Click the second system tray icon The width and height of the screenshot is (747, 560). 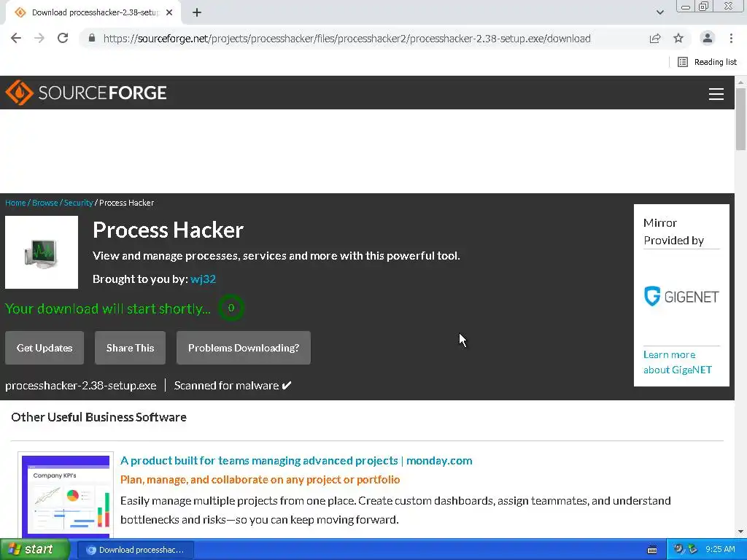tap(693, 550)
